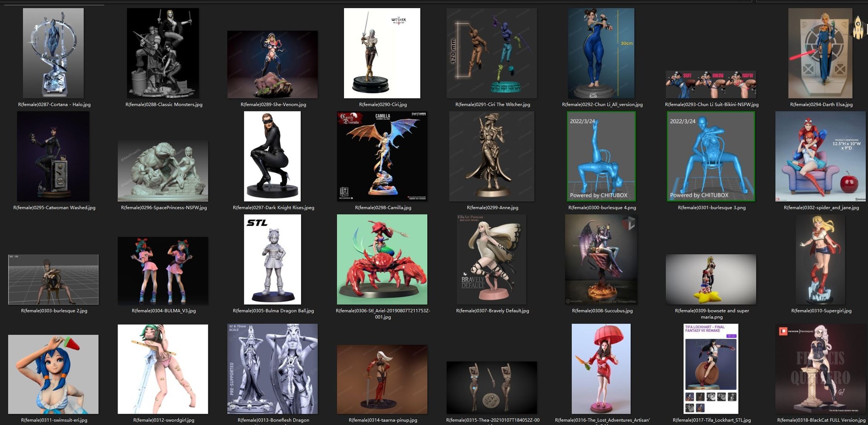Open the spider_and_jane thumbnail
Image resolution: width=868 pixels, height=425 pixels.
pos(821,156)
